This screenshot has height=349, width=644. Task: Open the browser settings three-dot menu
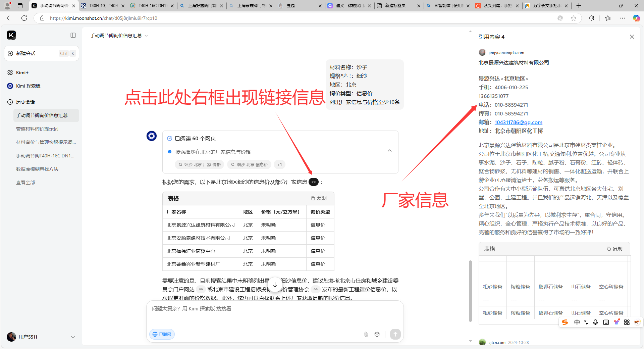pos(623,18)
